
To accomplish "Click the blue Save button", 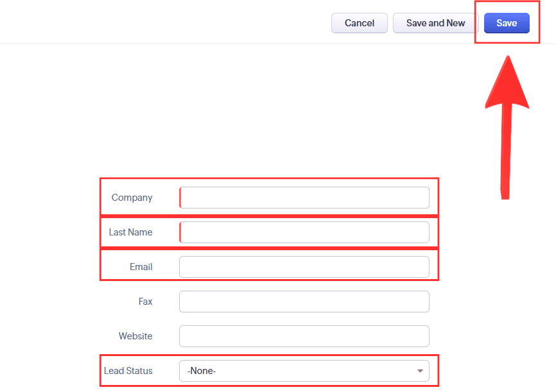I will (x=507, y=23).
